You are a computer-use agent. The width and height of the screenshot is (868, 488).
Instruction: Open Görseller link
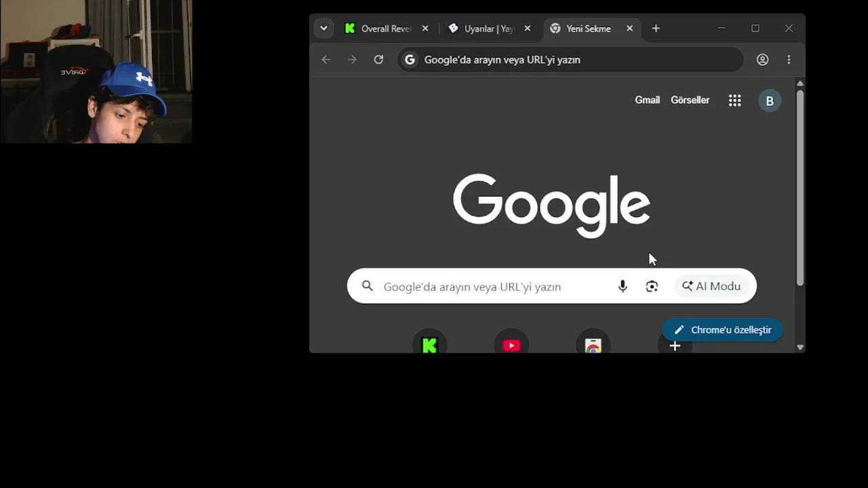pos(690,100)
